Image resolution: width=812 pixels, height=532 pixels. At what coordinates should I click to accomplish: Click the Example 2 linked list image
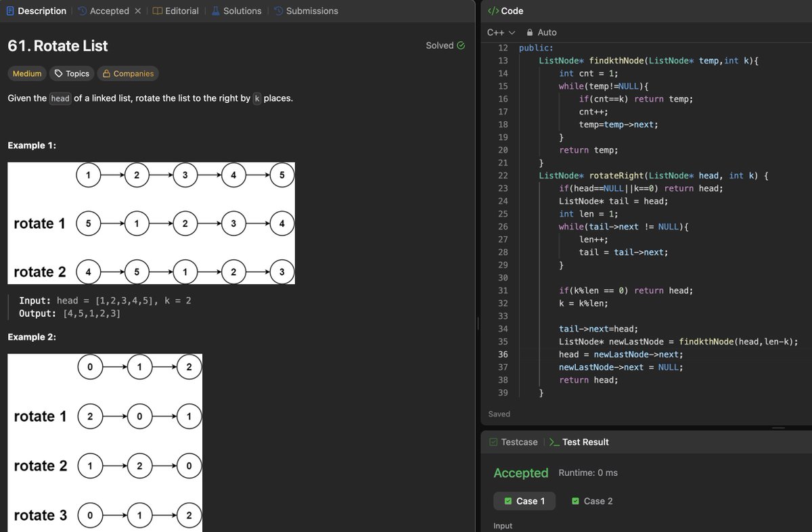(x=105, y=443)
